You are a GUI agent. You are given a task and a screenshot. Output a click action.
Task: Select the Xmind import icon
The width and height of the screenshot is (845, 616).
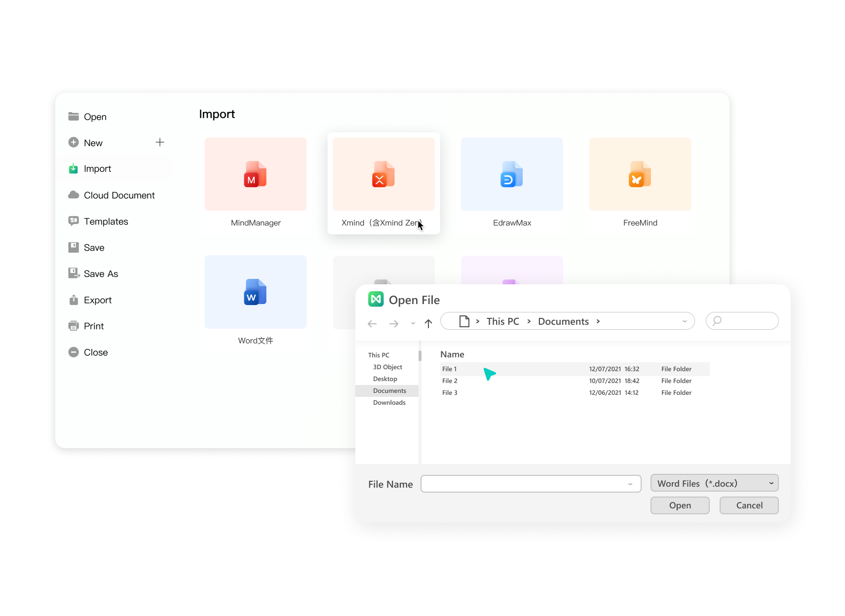[x=384, y=174]
